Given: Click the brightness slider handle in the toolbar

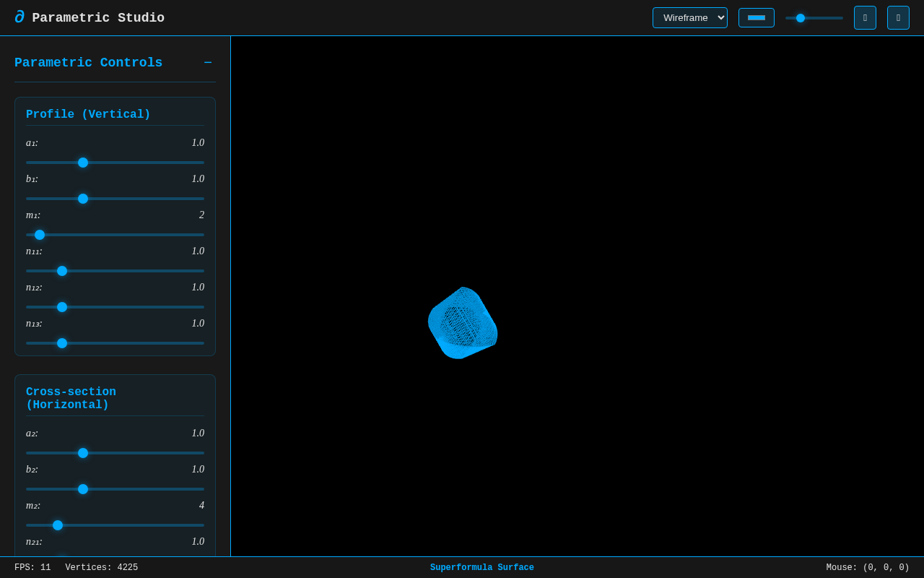Looking at the screenshot, I should coord(801,17).
